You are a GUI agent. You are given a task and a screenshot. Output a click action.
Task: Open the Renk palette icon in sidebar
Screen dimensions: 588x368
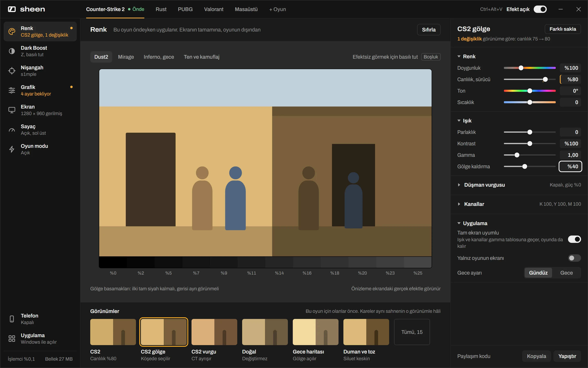12,31
